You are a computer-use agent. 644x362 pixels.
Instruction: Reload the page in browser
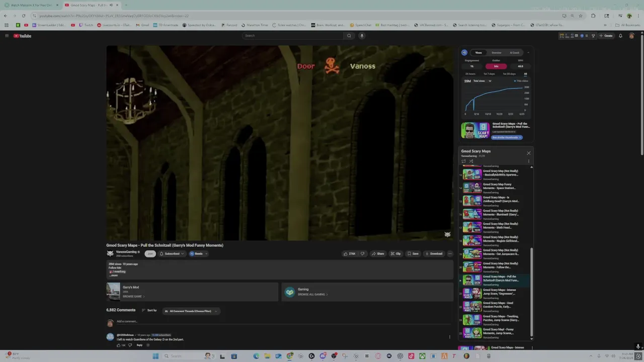(x=23, y=16)
